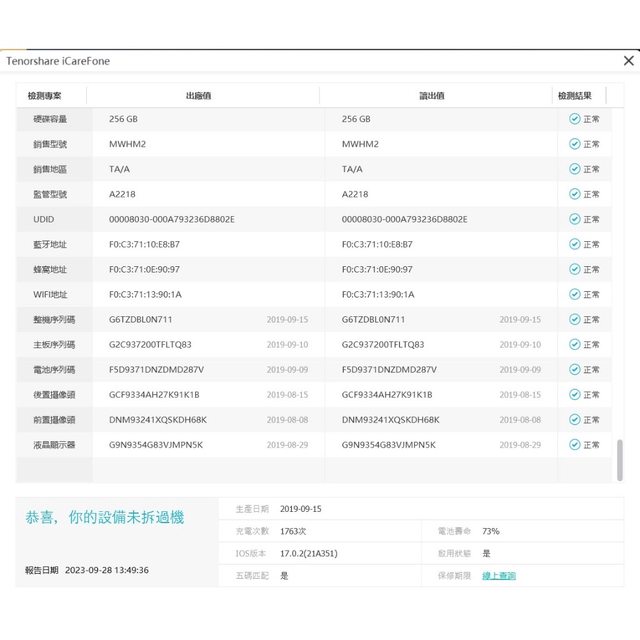Click the 前置攝像頭 status check icon
The image size is (640, 640).
tap(574, 419)
